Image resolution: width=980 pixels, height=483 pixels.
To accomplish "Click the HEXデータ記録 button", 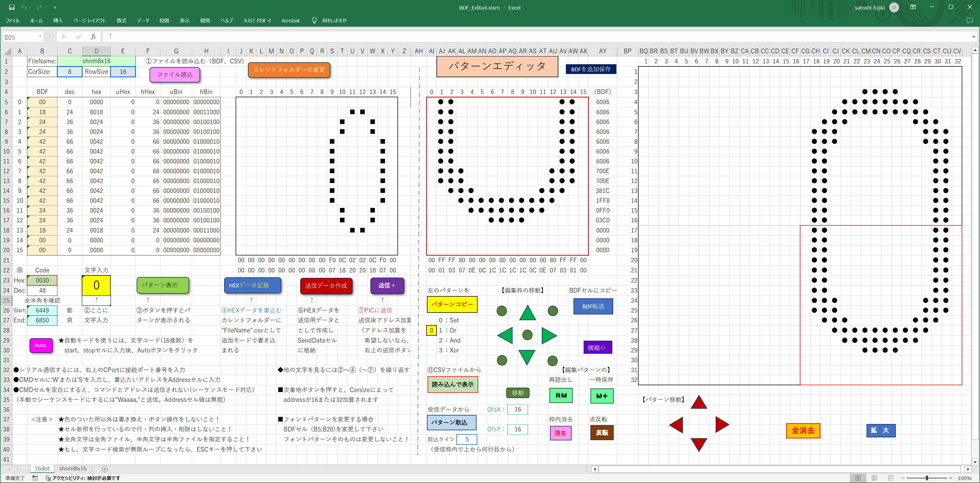I will click(253, 285).
